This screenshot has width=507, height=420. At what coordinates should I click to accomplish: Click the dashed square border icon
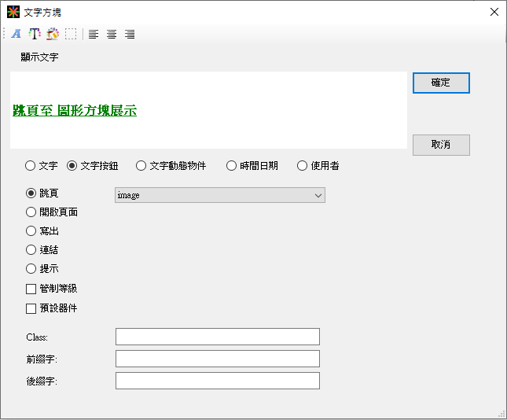point(71,34)
